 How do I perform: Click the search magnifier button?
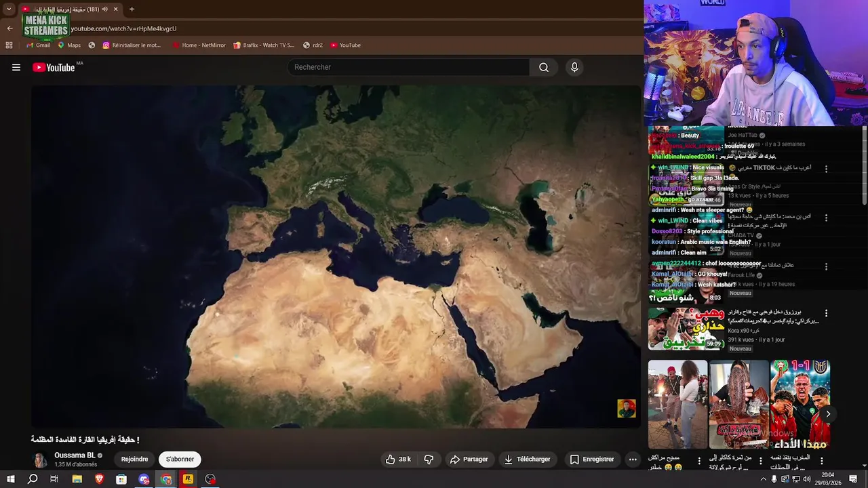[544, 67]
